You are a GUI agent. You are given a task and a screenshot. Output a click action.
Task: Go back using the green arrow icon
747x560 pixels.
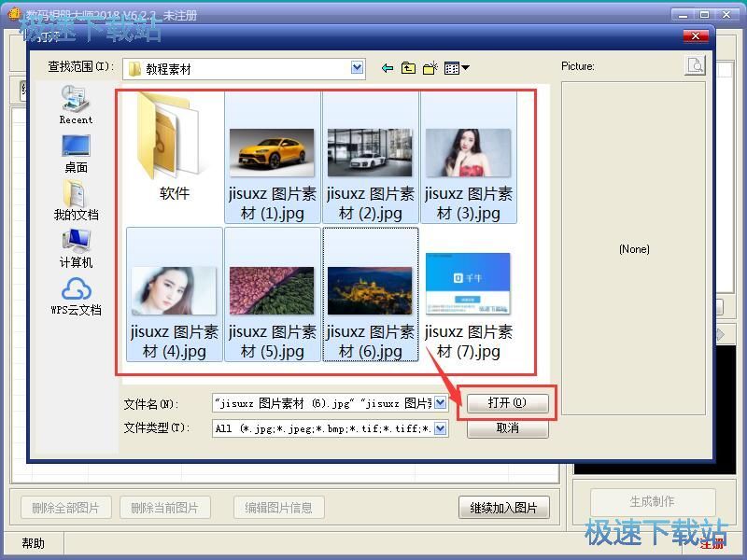(388, 68)
